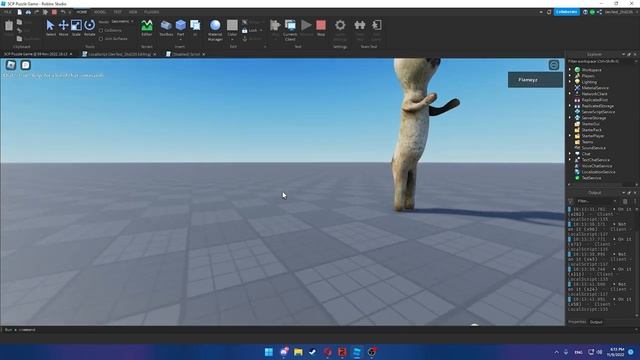This screenshot has width=640, height=360.
Task: Open the Mode Geometric dropdown
Action: [122, 22]
